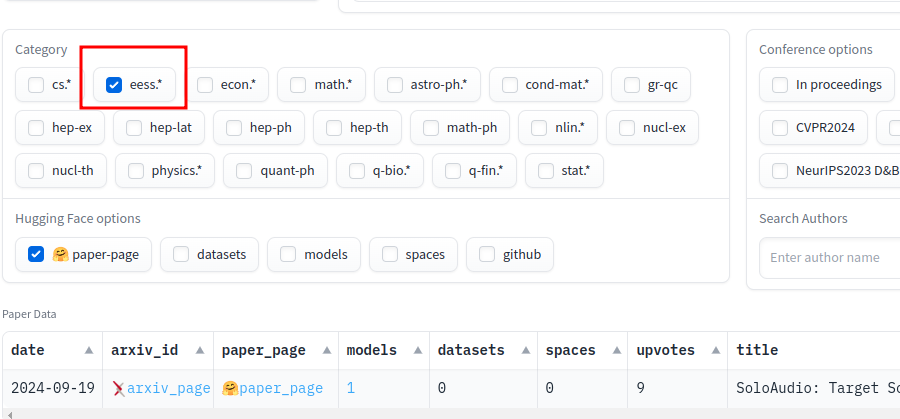The height and width of the screenshot is (419, 900).
Task: Sort by arxiv_id column arrow
Action: [200, 350]
